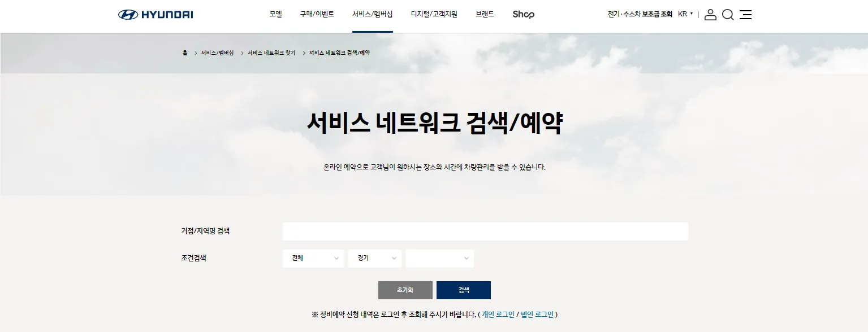Image resolution: width=868 pixels, height=332 pixels.
Task: Expand the 전체 condition dropdown
Action: pyautogui.click(x=313, y=258)
